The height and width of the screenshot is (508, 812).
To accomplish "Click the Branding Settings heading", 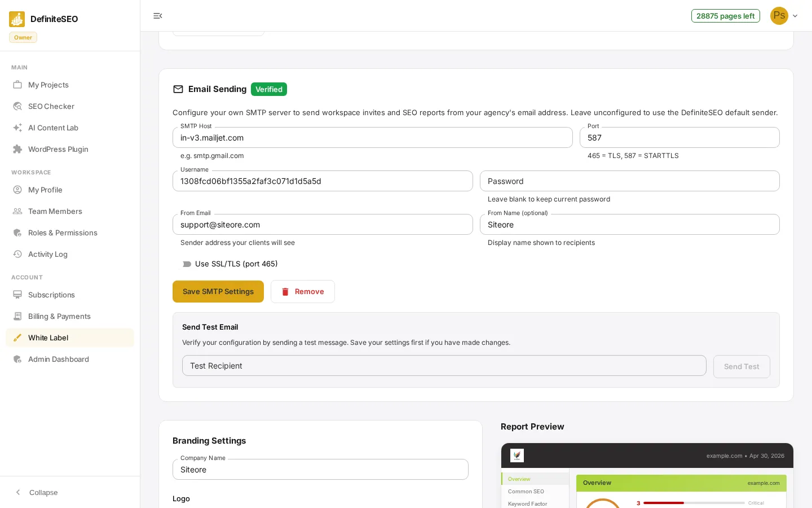I will pyautogui.click(x=209, y=441).
